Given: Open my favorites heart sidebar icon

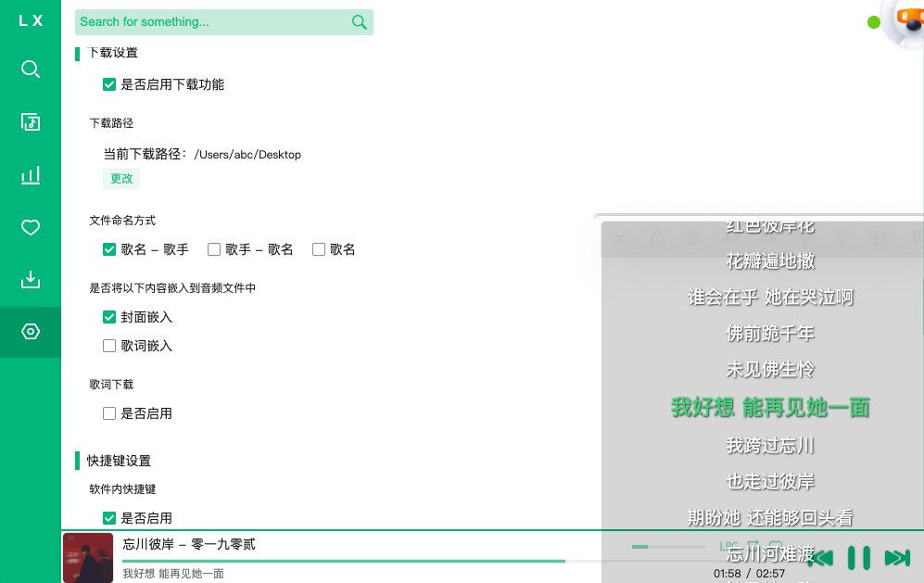Looking at the screenshot, I should [x=30, y=227].
